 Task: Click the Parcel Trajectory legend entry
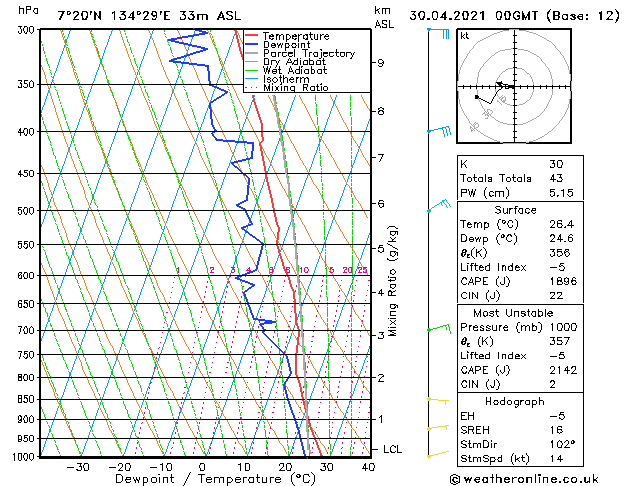300,53
